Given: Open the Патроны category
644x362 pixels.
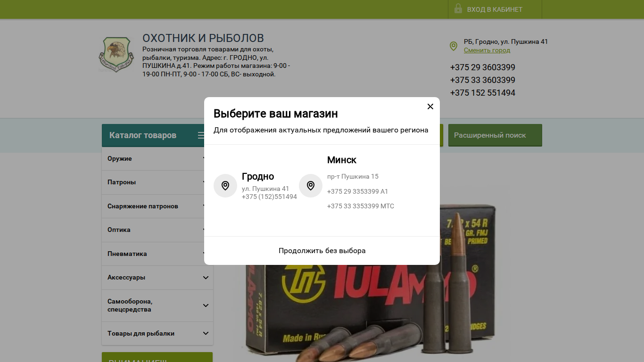Looking at the screenshot, I should 157,182.
